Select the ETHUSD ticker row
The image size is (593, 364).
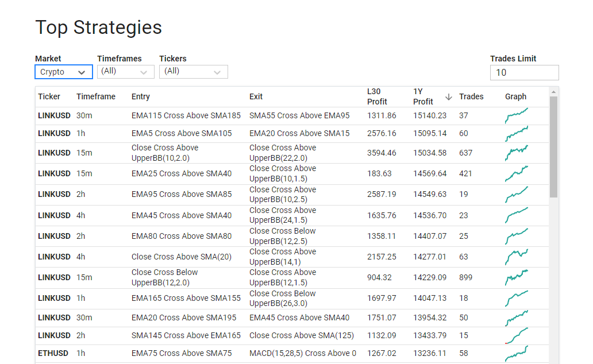[53, 354]
